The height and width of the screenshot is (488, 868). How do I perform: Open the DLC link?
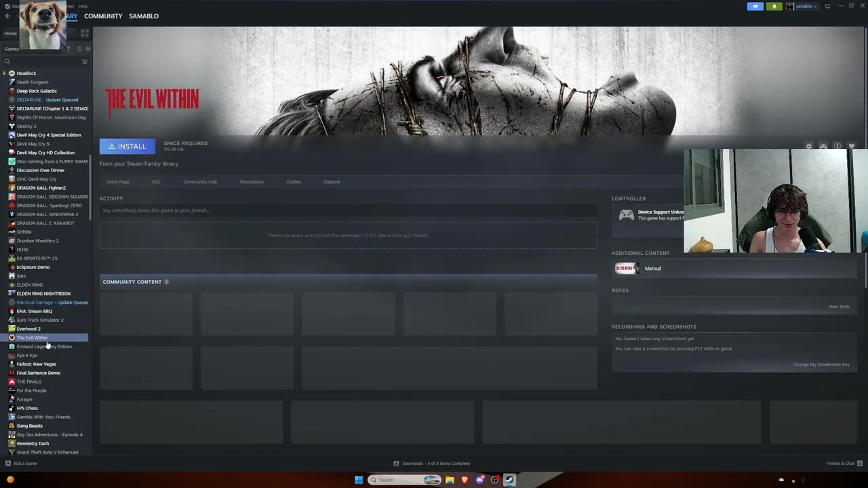156,182
